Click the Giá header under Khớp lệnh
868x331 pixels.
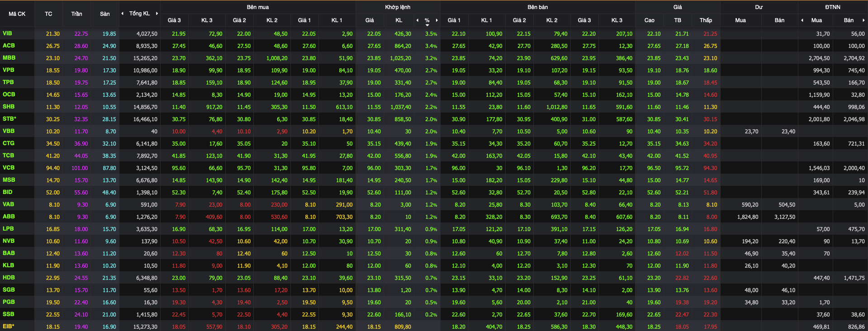pyautogui.click(x=370, y=20)
